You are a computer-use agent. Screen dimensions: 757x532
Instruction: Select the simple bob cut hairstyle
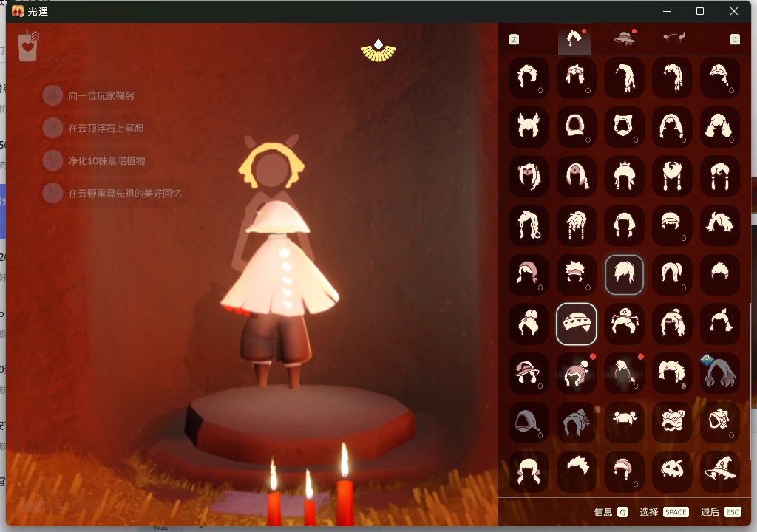click(624, 225)
